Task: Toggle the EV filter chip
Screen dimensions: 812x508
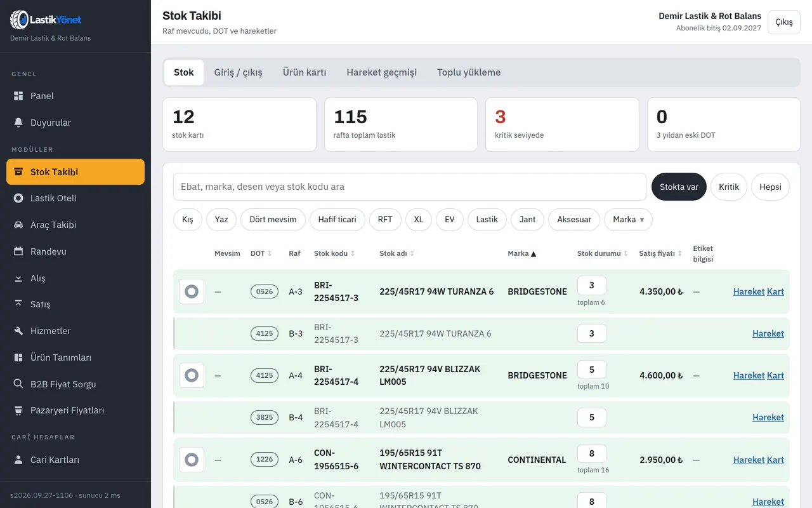Action: point(450,219)
